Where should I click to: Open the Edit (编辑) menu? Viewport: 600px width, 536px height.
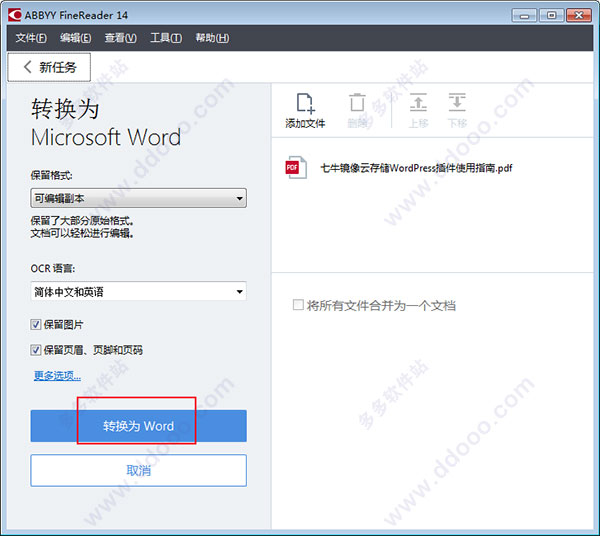coord(75,37)
